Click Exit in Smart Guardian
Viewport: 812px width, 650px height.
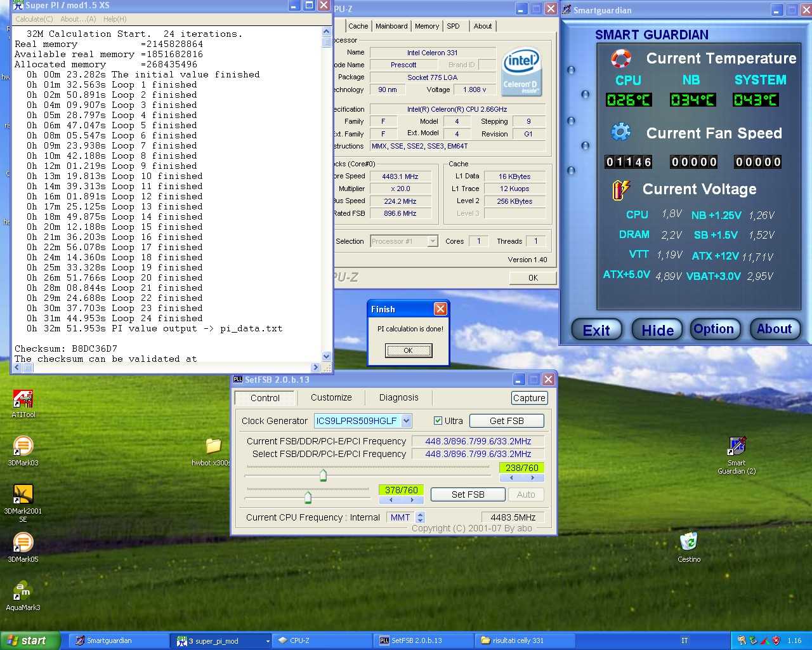click(x=597, y=330)
